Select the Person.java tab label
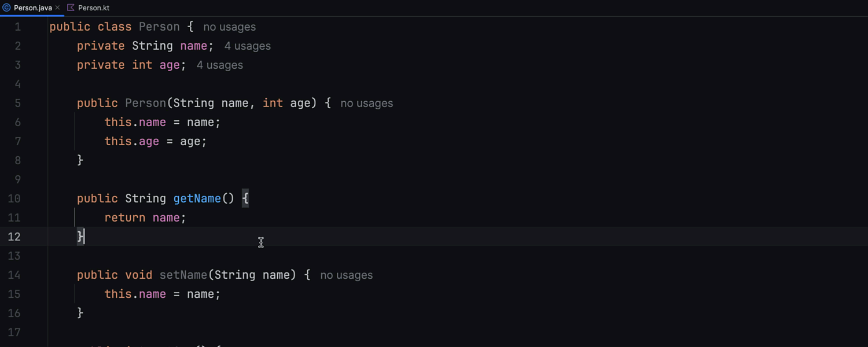The width and height of the screenshot is (868, 347). pos(33,8)
